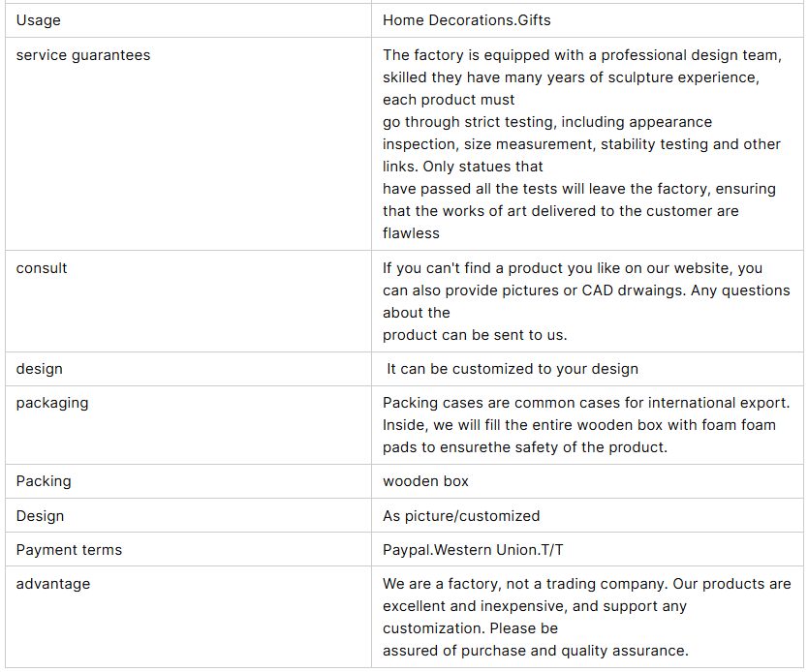Viewport: 808px width, 672px height.
Task: Click the capitalized Design row label
Action: click(x=40, y=516)
